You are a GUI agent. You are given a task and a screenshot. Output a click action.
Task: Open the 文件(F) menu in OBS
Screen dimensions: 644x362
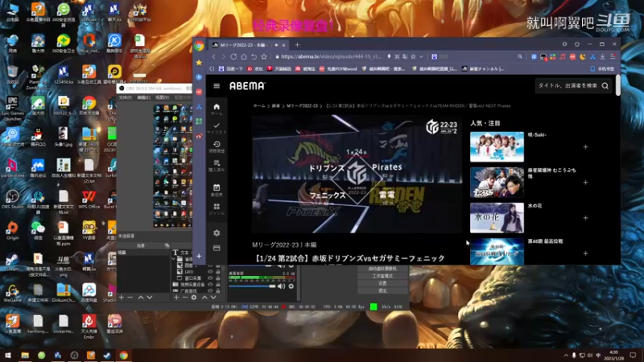click(125, 97)
